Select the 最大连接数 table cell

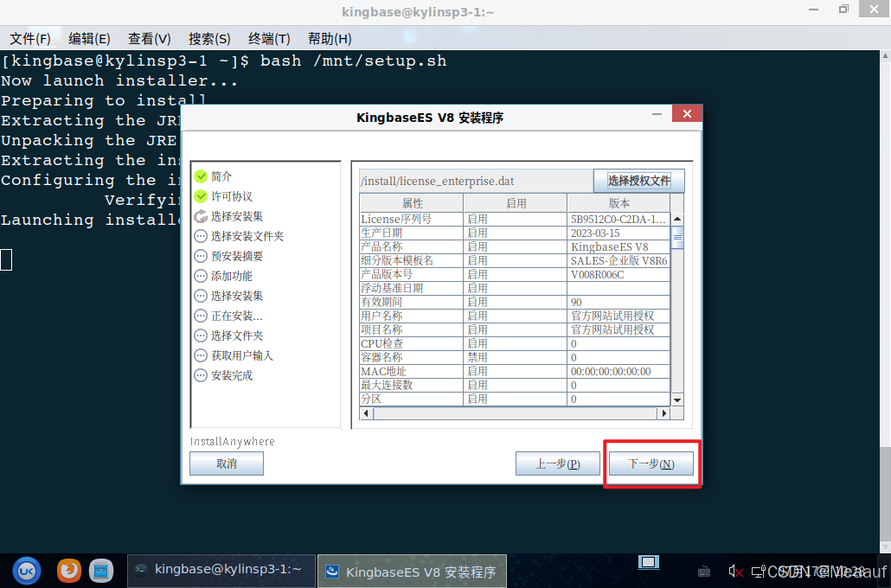click(x=412, y=385)
